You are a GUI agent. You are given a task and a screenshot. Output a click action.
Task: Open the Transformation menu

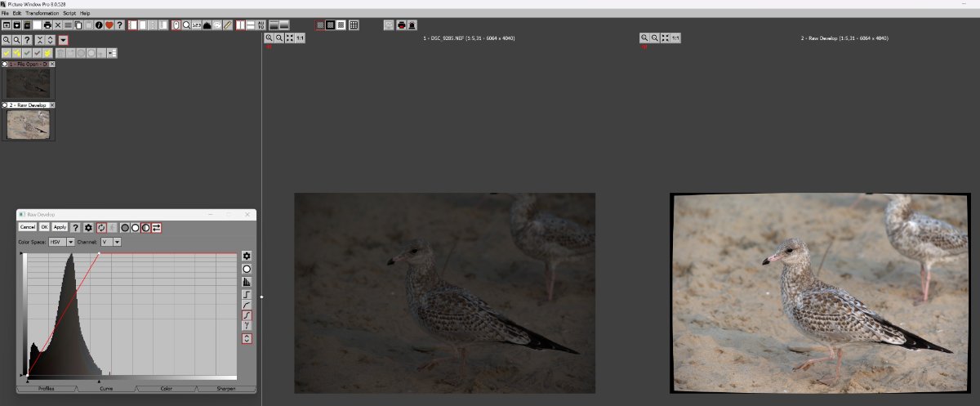point(42,14)
